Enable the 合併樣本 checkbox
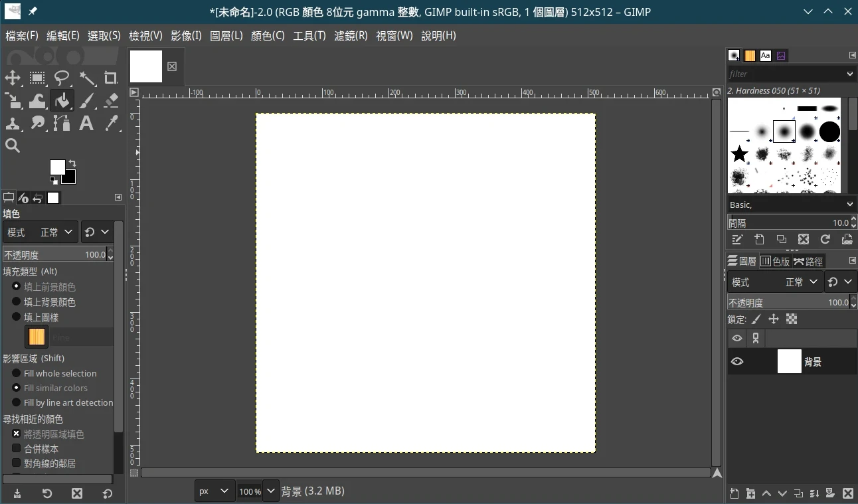Screen dimensions: 858x504 point(17,449)
